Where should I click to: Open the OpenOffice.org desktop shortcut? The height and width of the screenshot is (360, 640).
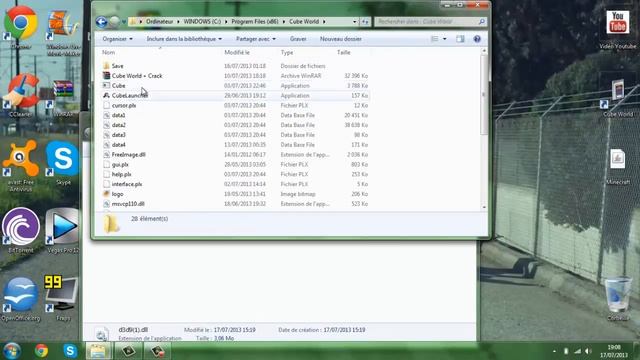tap(21, 298)
